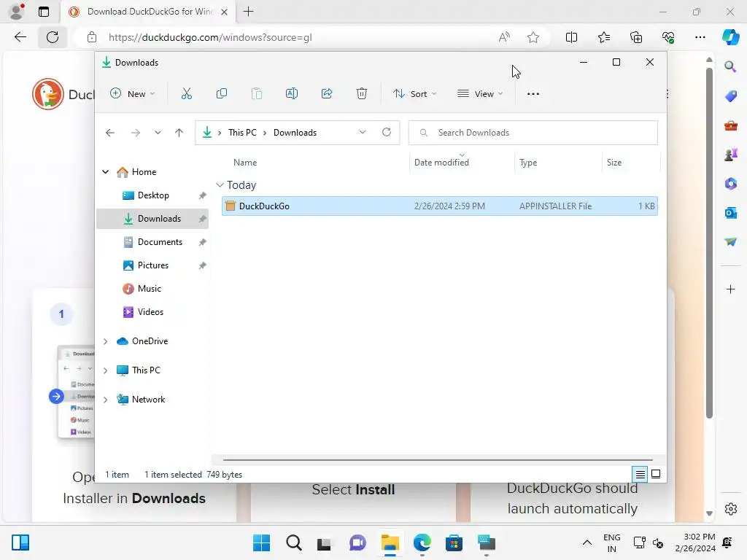Select Pictures in the navigation pane
This screenshot has width=747, height=560.
[152, 265]
